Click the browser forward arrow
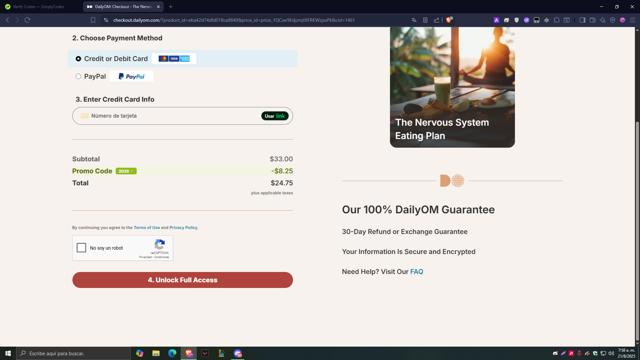This screenshot has width=640, height=360. click(17, 20)
